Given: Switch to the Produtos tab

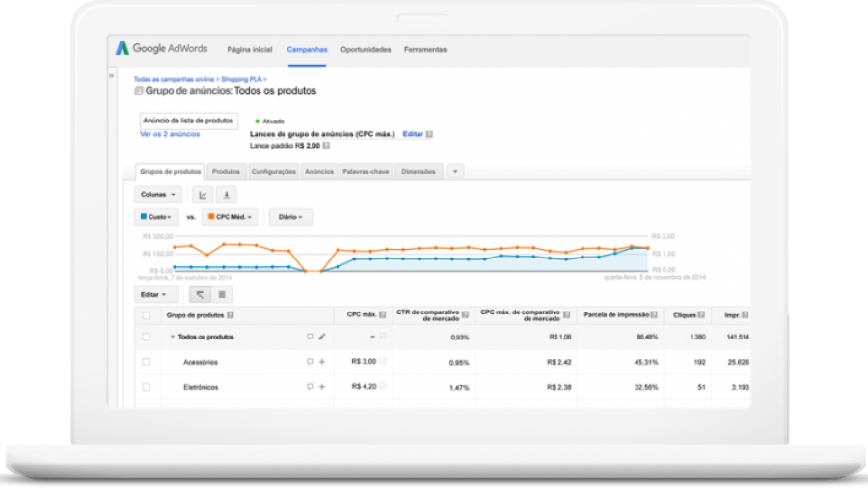Looking at the screenshot, I should pyautogui.click(x=226, y=172).
